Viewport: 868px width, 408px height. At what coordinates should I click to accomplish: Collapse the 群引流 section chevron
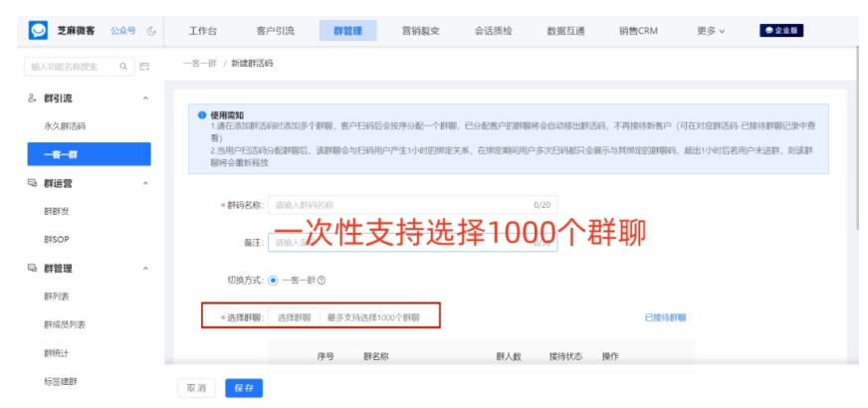coord(146,99)
